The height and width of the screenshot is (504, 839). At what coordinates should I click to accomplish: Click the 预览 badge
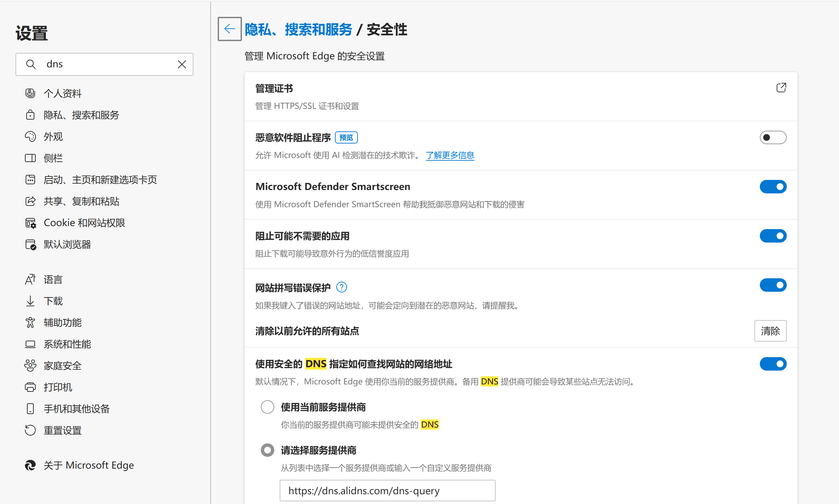[x=346, y=137]
